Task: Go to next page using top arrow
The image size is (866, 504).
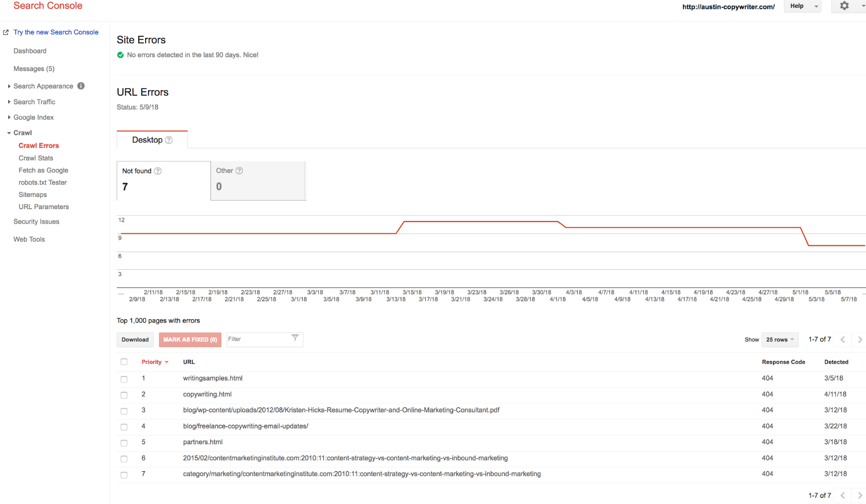Action: (x=860, y=339)
